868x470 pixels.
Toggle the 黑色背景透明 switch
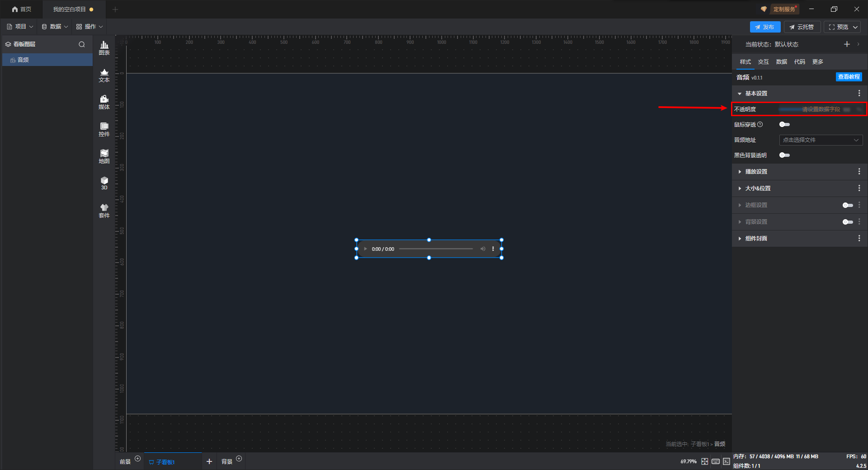coord(784,155)
